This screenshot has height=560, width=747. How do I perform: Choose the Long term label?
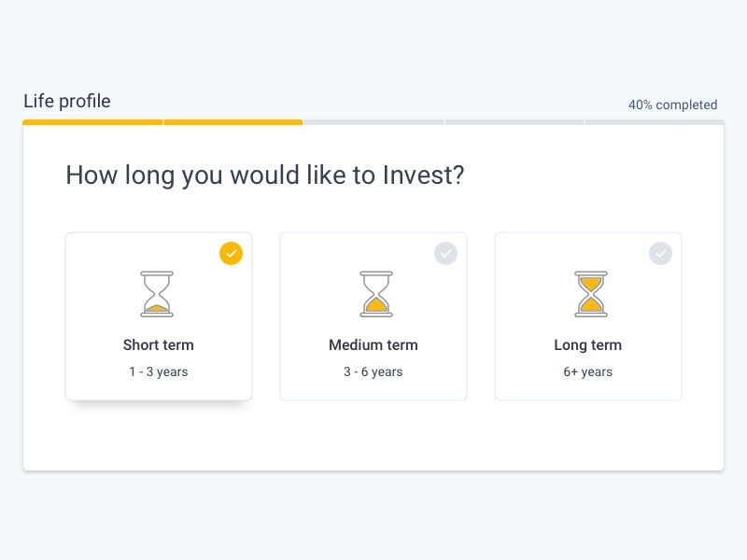click(588, 345)
